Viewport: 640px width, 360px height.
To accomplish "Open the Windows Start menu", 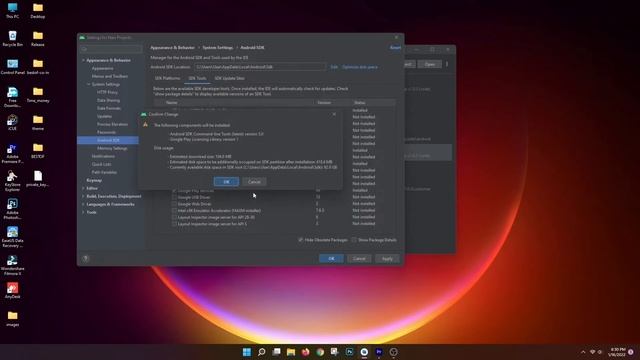I will pyautogui.click(x=247, y=352).
